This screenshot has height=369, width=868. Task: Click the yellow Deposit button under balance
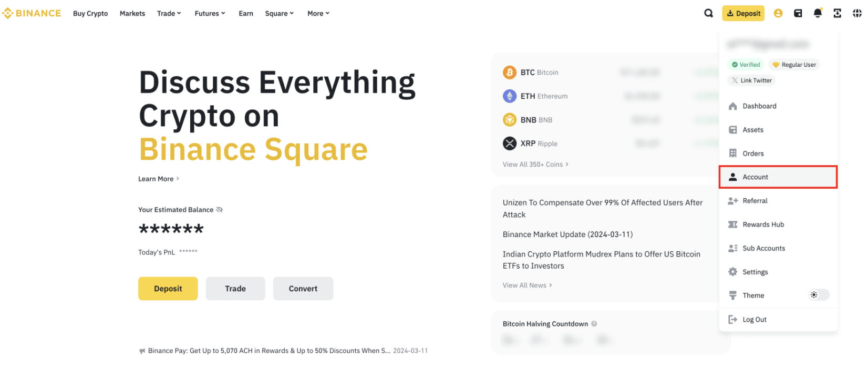(168, 289)
